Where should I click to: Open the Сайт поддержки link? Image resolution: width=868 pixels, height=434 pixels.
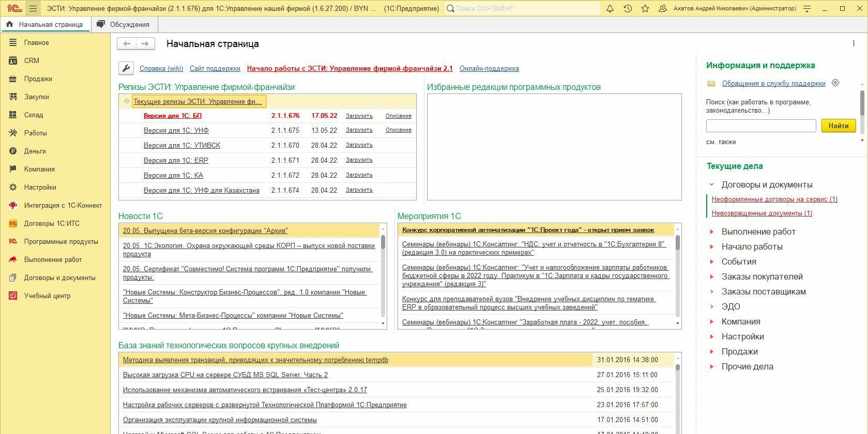coord(215,68)
